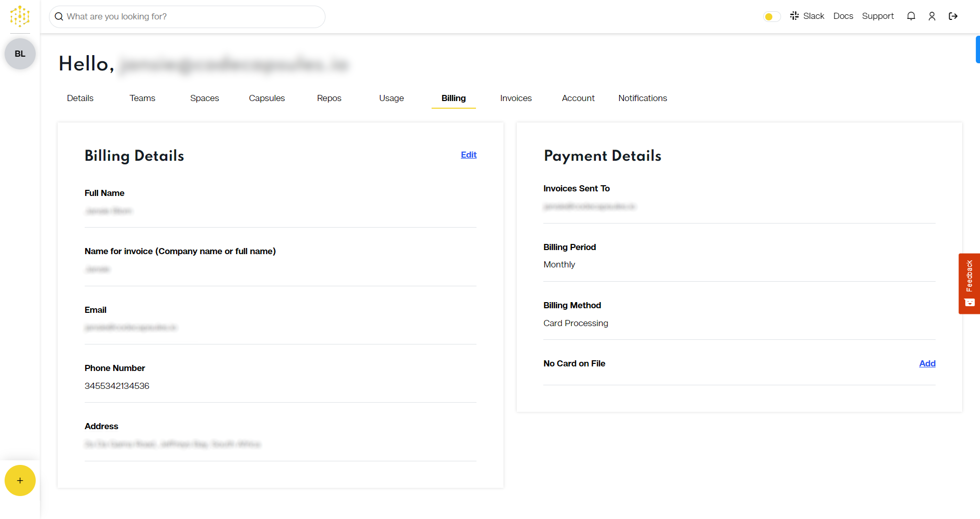Click the Support link in header
This screenshot has height=519, width=980.
pos(877,16)
